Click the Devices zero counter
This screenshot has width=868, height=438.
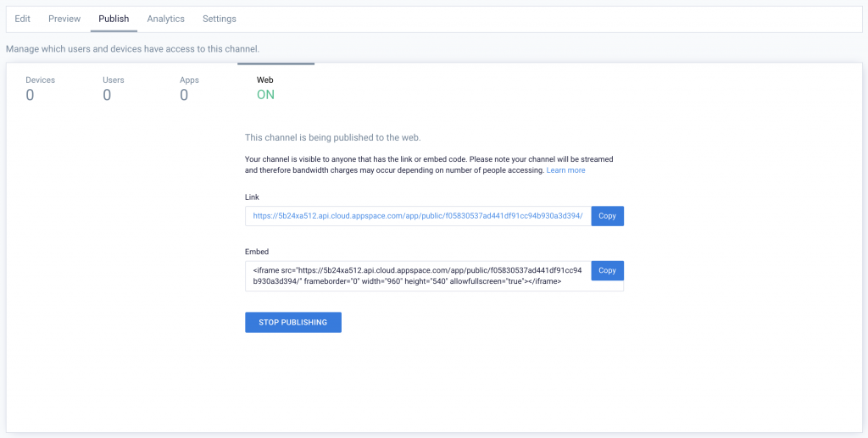click(x=30, y=95)
